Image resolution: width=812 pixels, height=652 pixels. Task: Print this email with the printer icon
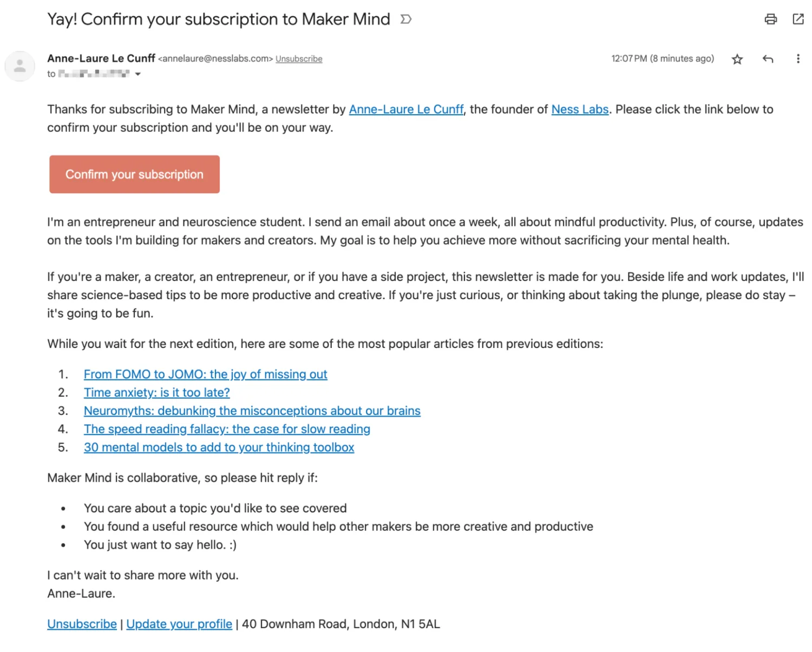[x=770, y=19]
